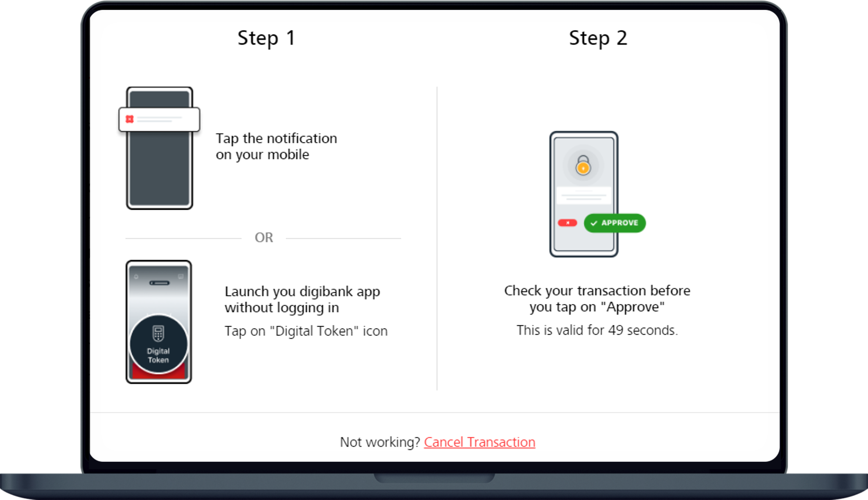Image resolution: width=868 pixels, height=500 pixels.
Task: Click 'Tap on Digital Token icon' text
Action: point(306,331)
